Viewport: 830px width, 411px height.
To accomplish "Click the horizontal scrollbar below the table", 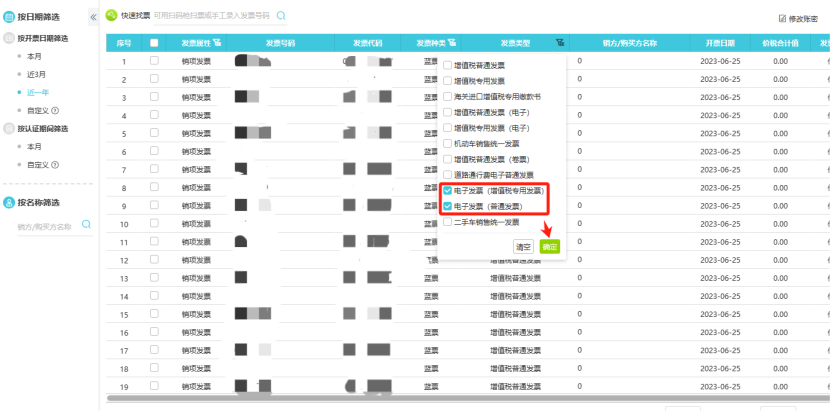I will click(466, 397).
